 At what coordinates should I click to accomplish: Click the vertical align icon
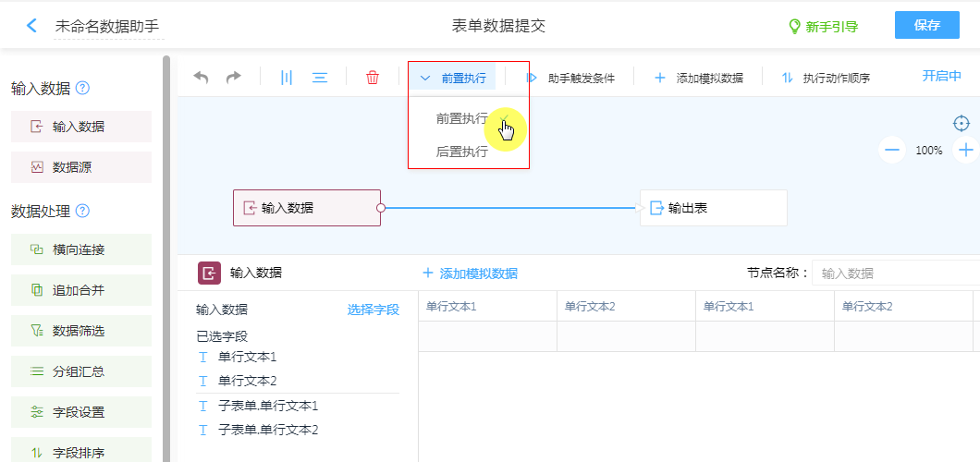(287, 78)
